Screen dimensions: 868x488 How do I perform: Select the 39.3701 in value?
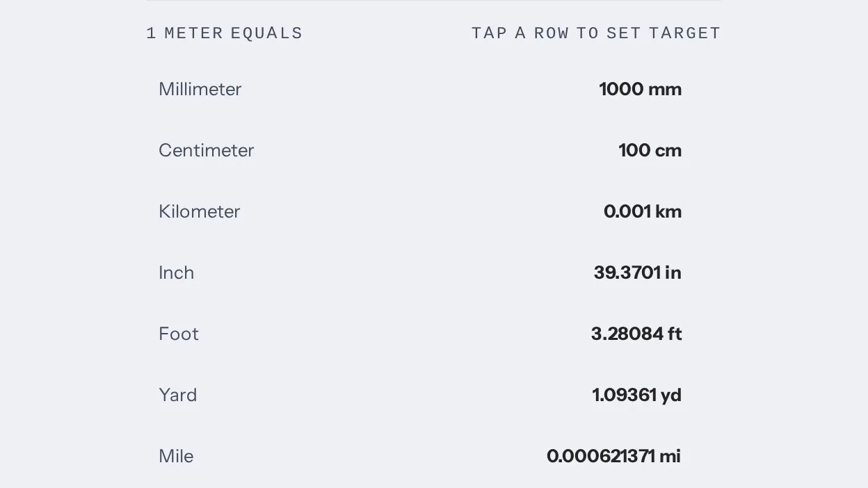point(637,273)
